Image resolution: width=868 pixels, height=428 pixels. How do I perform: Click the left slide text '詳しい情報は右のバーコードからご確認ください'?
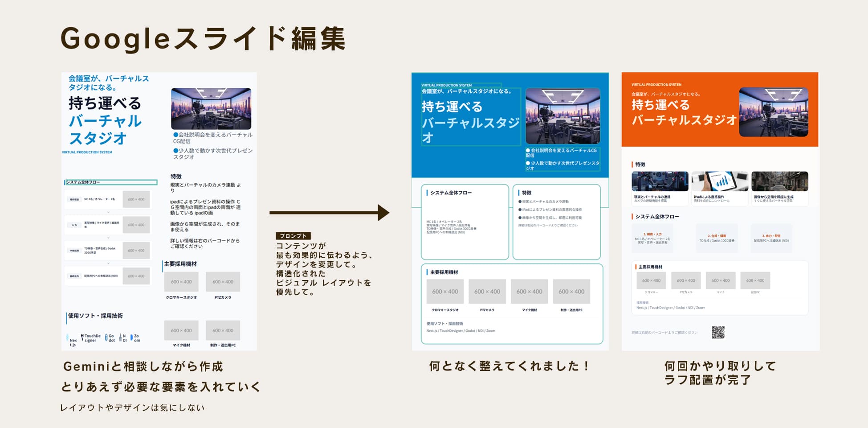(x=205, y=243)
